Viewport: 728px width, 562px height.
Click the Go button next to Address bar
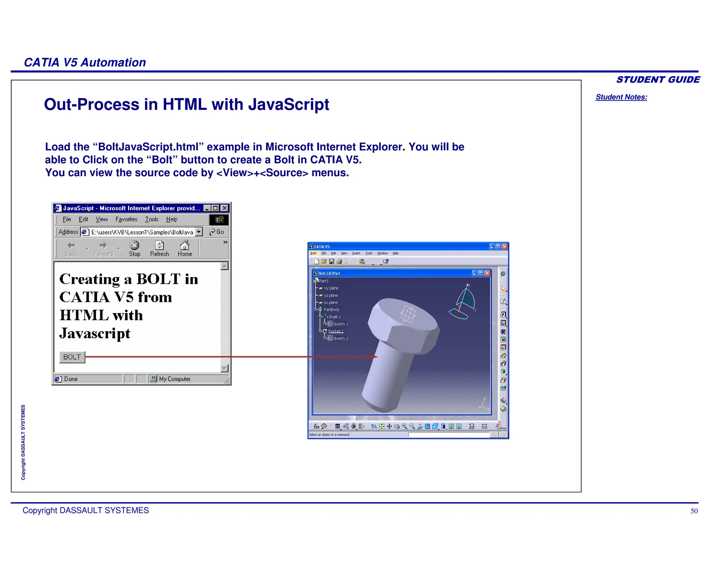click(x=216, y=232)
